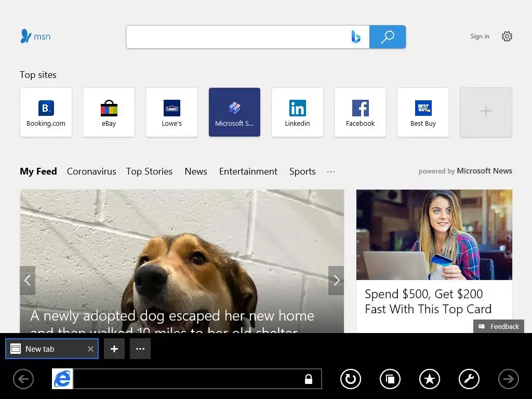532x399 pixels.
Task: Switch to the News tab
Action: click(x=196, y=171)
